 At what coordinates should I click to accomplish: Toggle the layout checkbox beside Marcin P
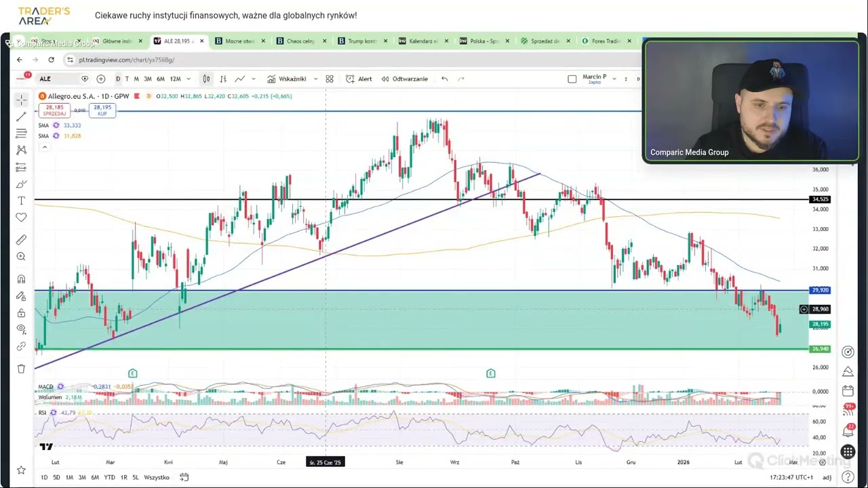click(572, 79)
